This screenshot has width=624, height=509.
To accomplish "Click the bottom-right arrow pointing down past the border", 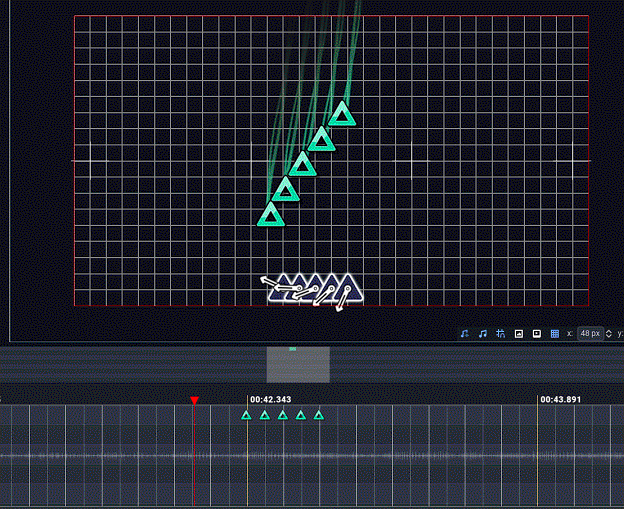I will pyautogui.click(x=343, y=299).
